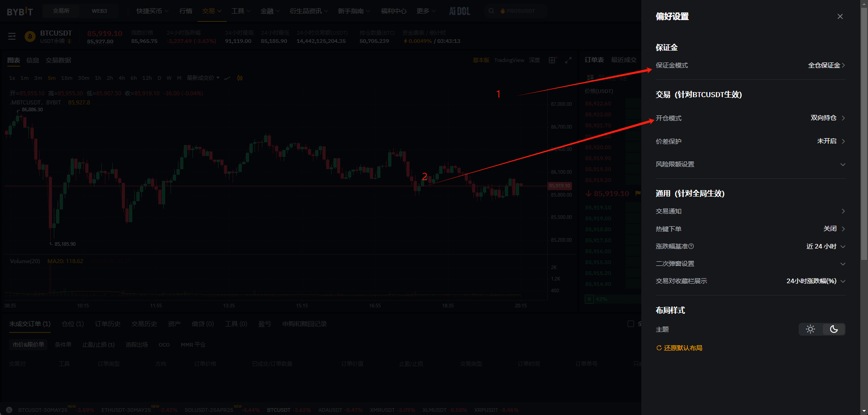Open 涨跌幅基准 dropdown showing 近 24 小时
The image size is (868, 415).
coord(825,246)
